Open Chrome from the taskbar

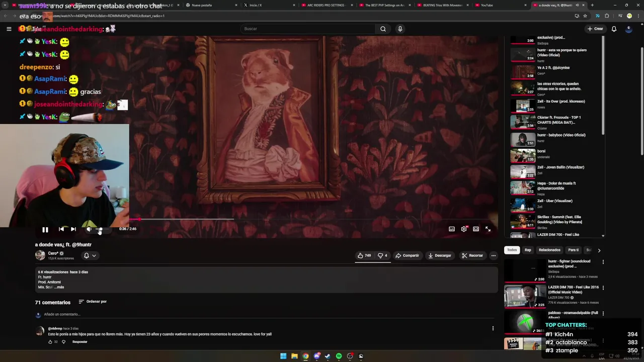305,356
